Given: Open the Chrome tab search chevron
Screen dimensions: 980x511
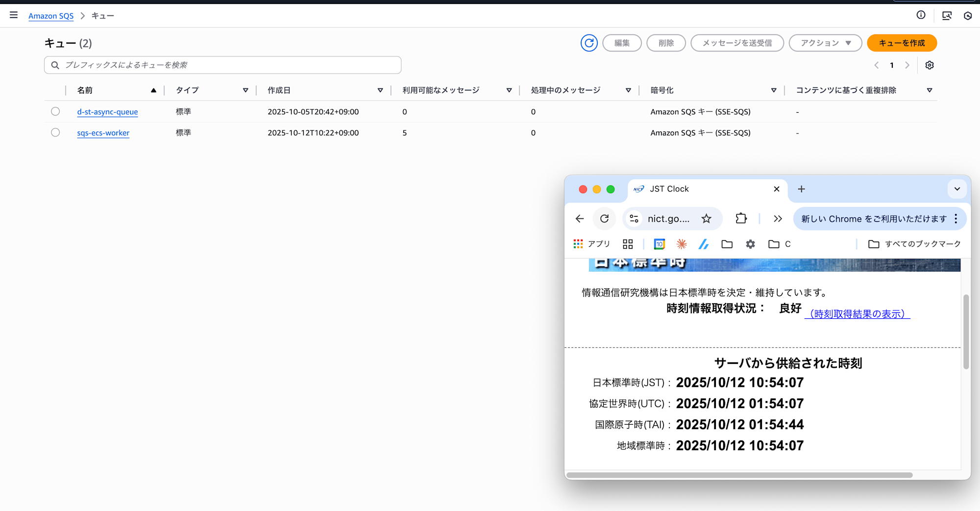Looking at the screenshot, I should click(957, 189).
